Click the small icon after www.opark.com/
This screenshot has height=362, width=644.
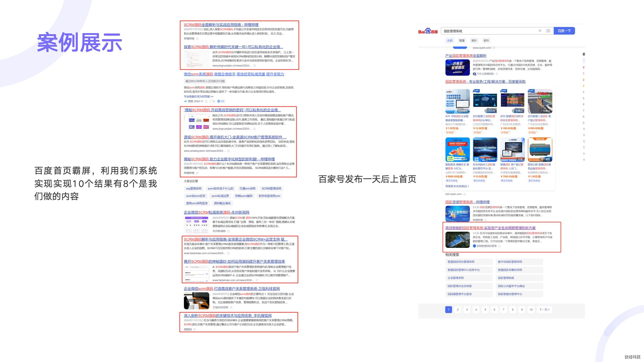[494, 48]
